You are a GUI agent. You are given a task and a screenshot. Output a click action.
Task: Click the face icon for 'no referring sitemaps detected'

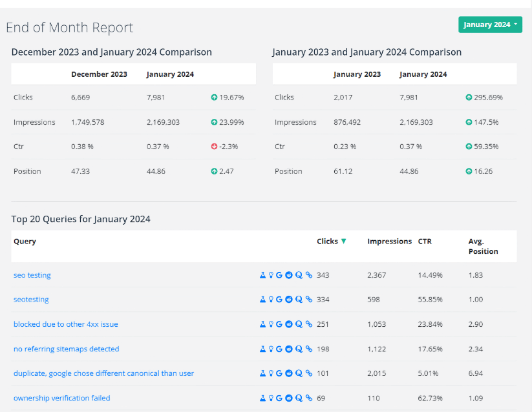click(x=288, y=349)
